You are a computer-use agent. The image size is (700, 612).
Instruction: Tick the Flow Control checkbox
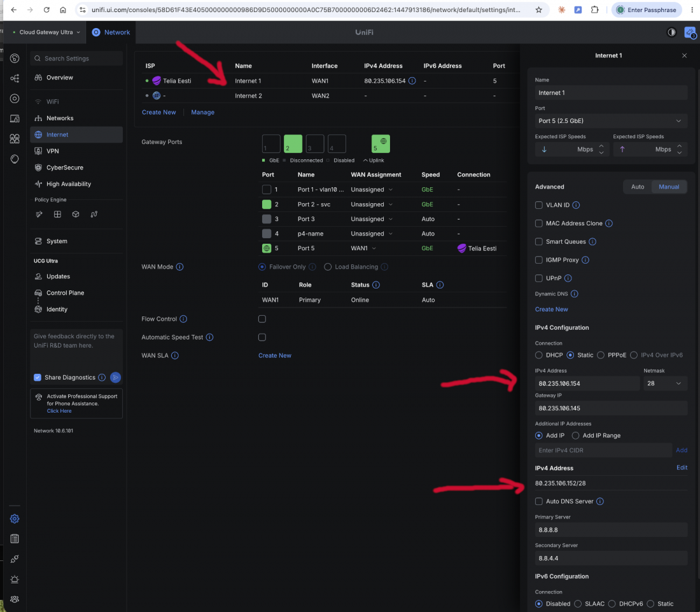click(x=262, y=319)
